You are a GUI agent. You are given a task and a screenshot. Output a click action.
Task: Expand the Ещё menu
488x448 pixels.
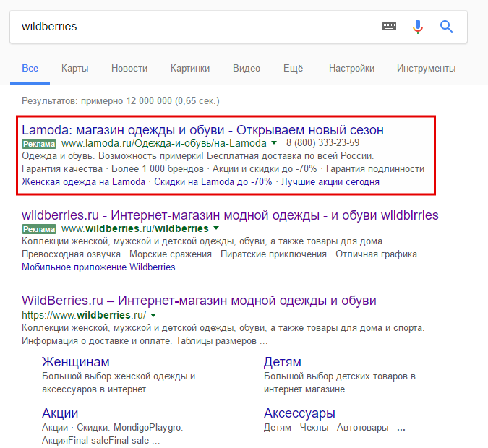[x=293, y=69]
